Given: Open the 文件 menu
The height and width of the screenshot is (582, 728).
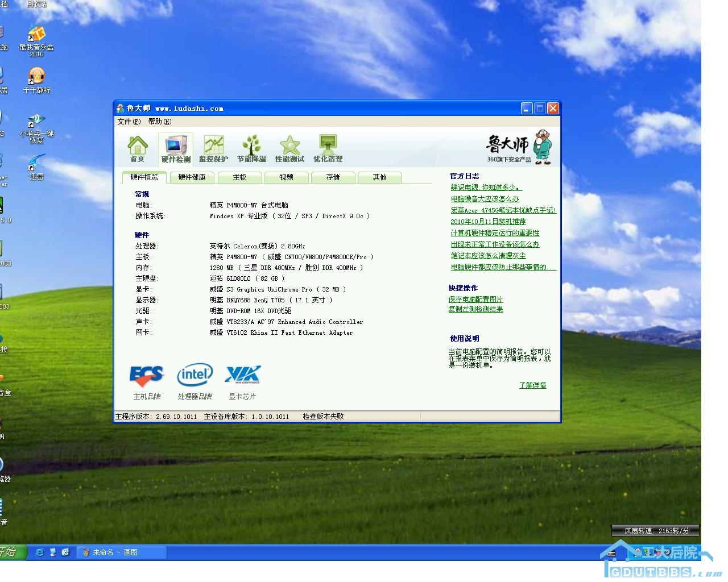Looking at the screenshot, I should point(129,121).
